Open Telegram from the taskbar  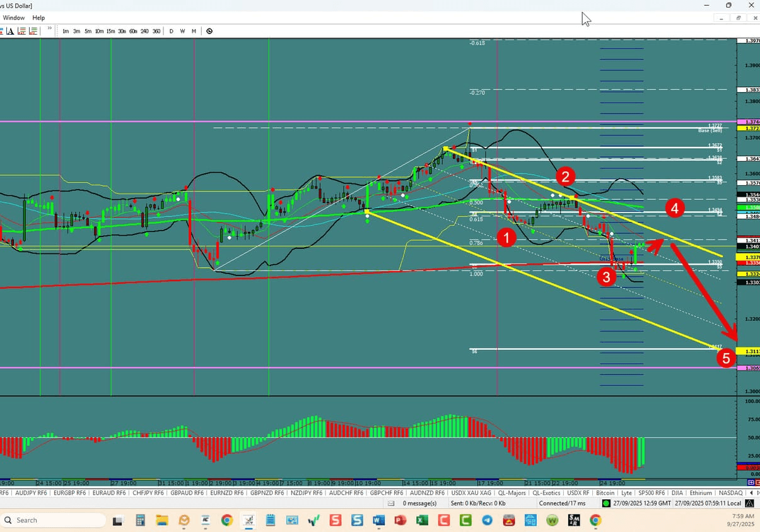click(487, 521)
